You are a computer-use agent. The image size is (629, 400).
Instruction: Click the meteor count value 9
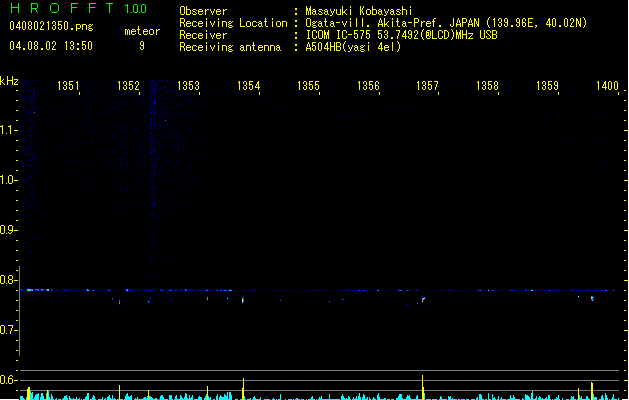click(142, 46)
